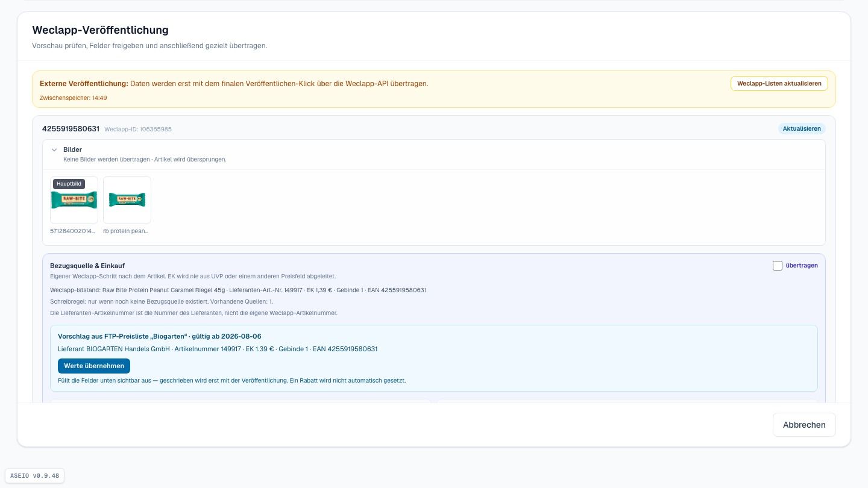The image size is (868, 488).
Task: Click the Werte übernehmen button
Action: pyautogui.click(x=94, y=366)
